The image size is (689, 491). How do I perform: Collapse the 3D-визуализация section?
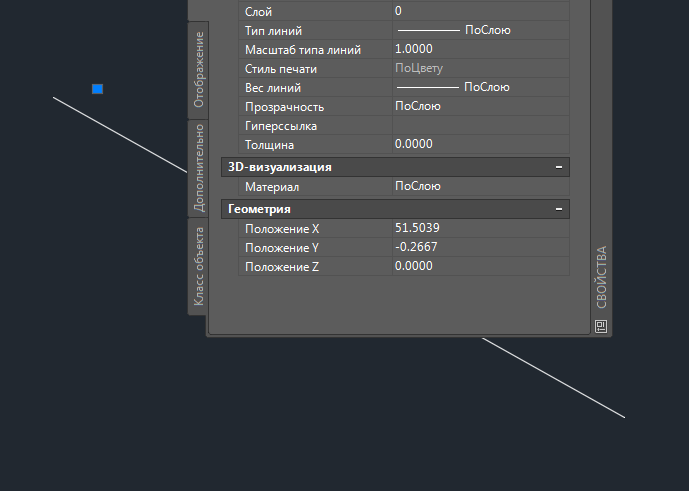(558, 167)
